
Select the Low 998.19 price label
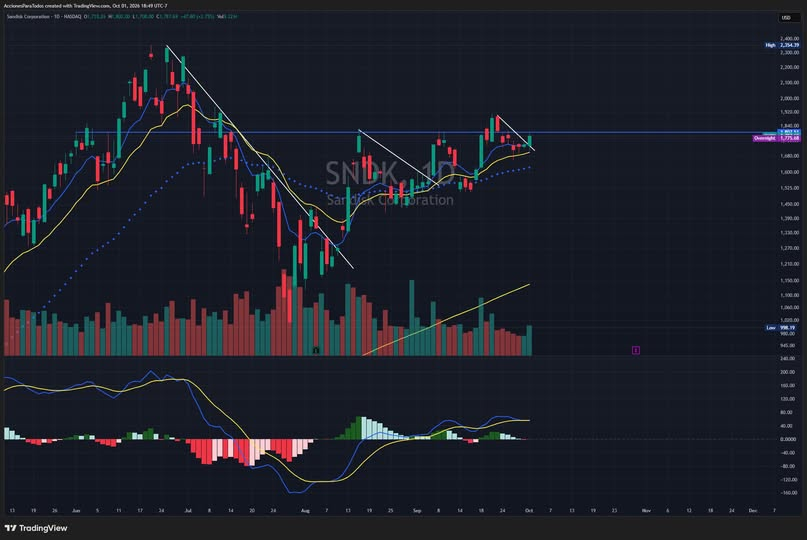(780, 327)
